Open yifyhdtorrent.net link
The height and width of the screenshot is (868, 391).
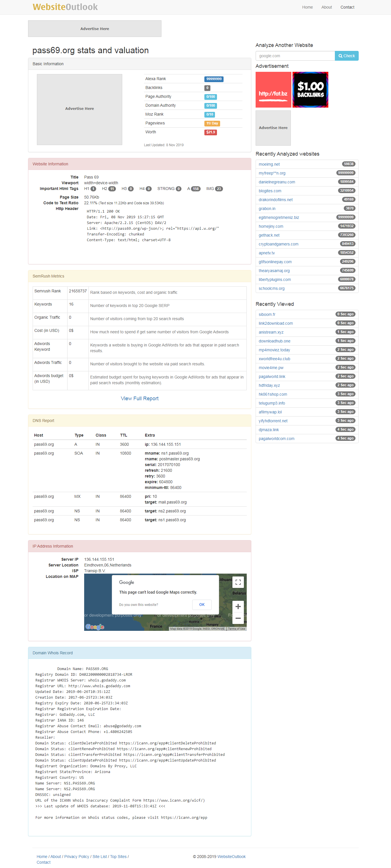pyautogui.click(x=273, y=421)
